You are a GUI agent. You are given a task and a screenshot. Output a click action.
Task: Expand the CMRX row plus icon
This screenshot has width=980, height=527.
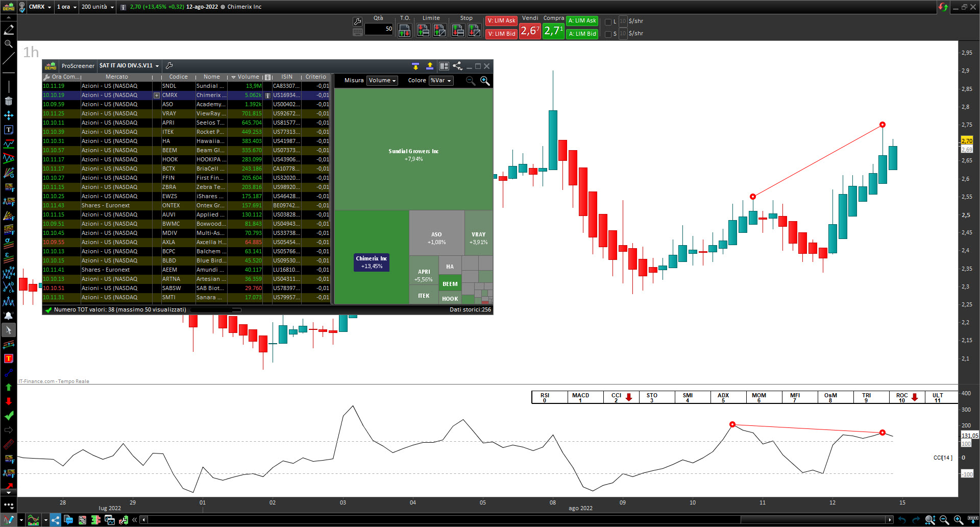click(x=157, y=95)
